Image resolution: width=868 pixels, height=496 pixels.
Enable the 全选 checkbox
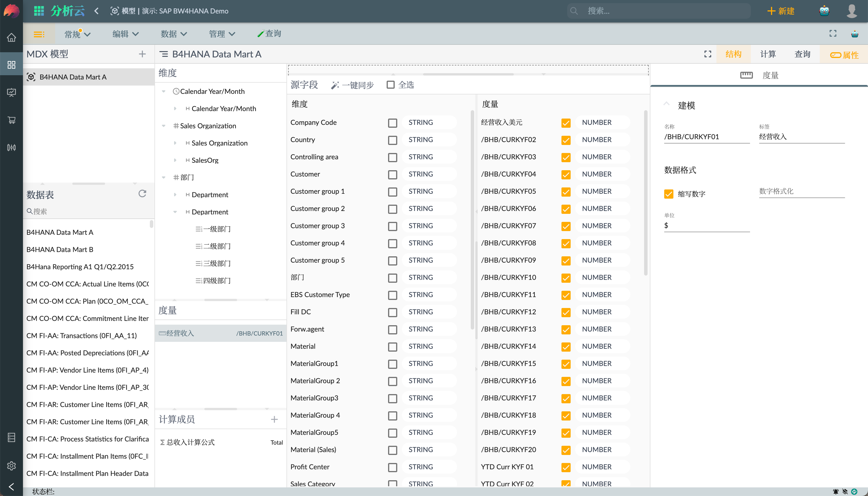tap(390, 84)
